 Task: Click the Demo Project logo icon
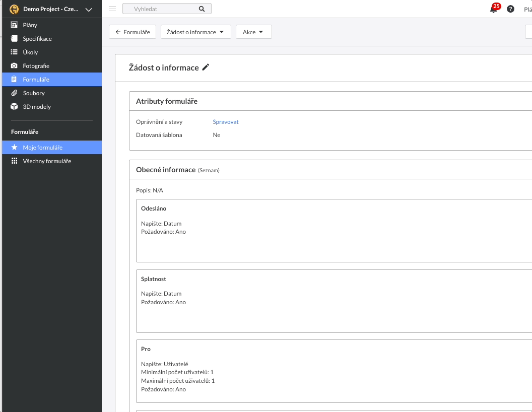[x=14, y=9]
